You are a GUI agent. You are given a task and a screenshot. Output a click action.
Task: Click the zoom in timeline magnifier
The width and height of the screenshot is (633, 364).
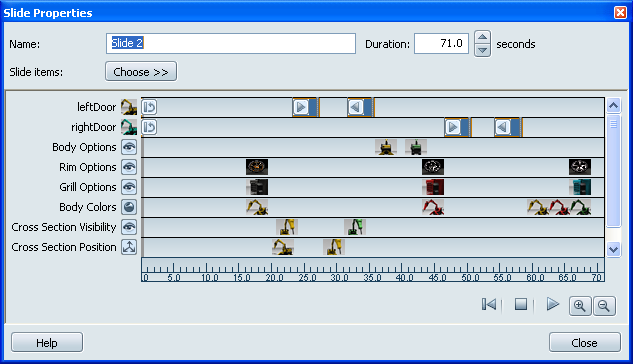coord(580,306)
